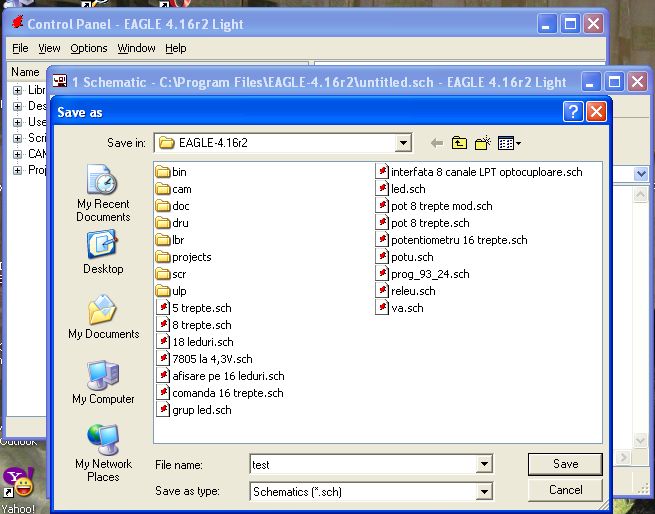
Task: Select grup led.sch file
Action: [x=194, y=410]
